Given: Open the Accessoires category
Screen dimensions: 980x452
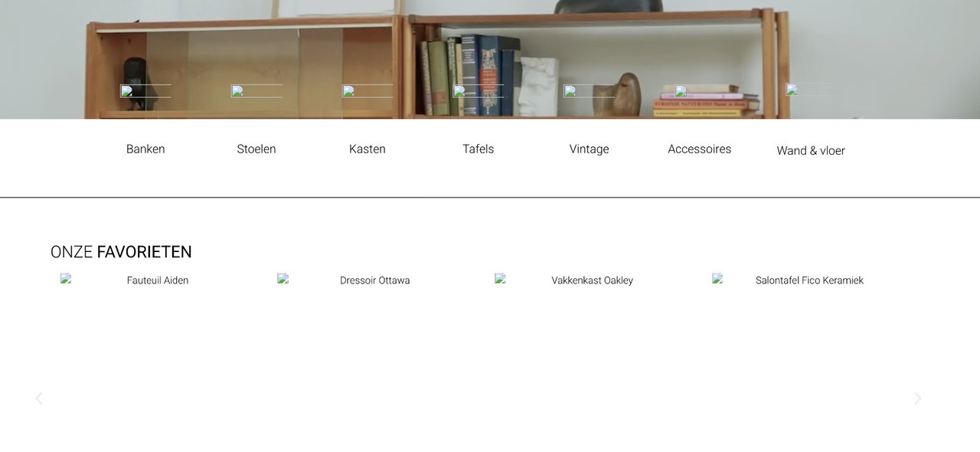Looking at the screenshot, I should pyautogui.click(x=700, y=149).
